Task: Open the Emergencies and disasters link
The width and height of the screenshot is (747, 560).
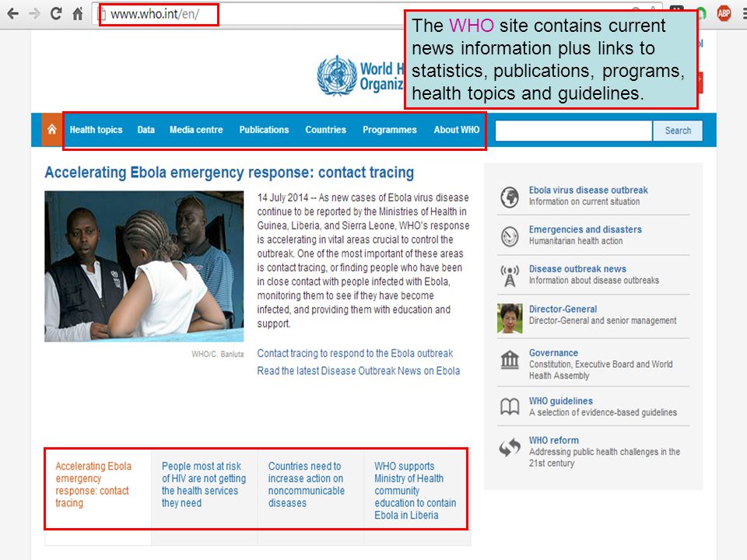Action: (585, 229)
